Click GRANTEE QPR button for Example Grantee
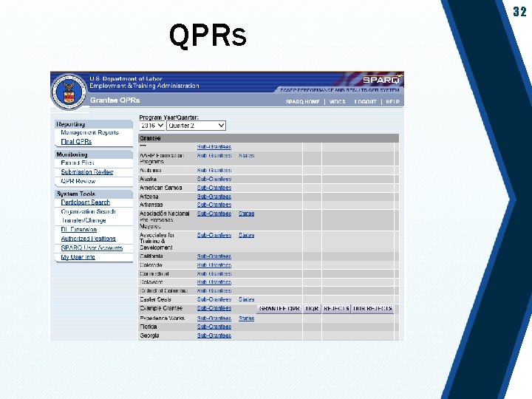The height and width of the screenshot is (399, 532). 279,309
